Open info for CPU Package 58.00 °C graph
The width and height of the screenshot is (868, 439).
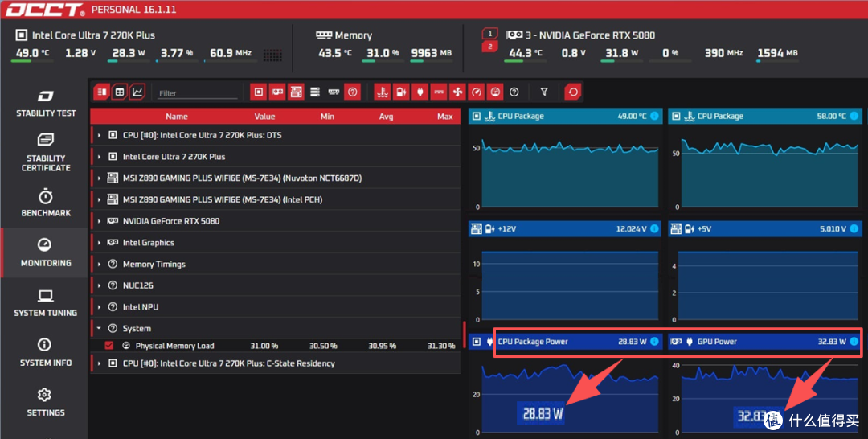click(854, 116)
